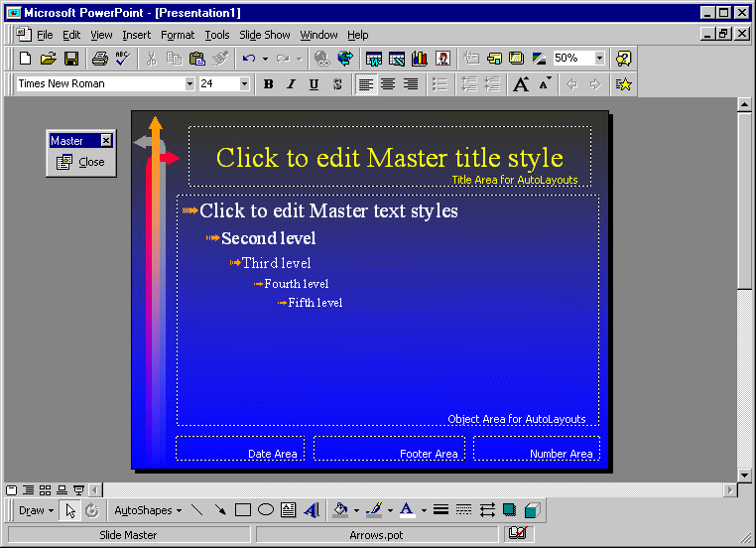Align text left

click(365, 84)
